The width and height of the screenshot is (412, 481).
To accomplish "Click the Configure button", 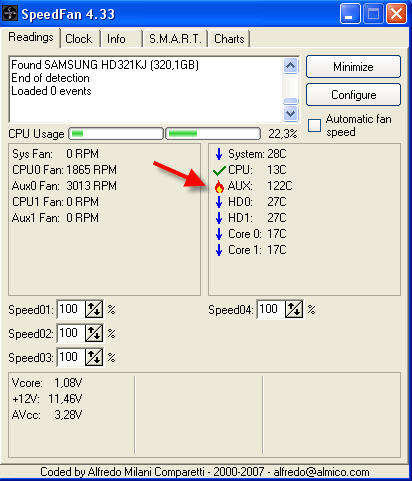I will (353, 95).
